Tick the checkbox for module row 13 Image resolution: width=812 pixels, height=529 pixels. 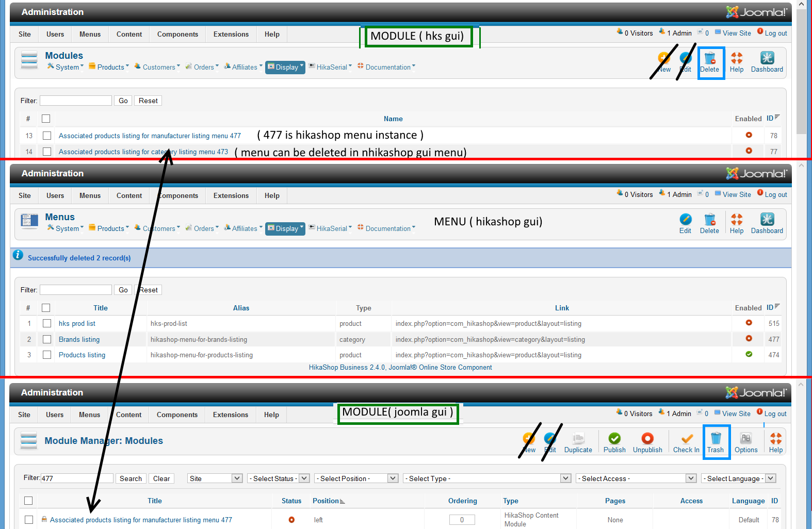tap(47, 136)
